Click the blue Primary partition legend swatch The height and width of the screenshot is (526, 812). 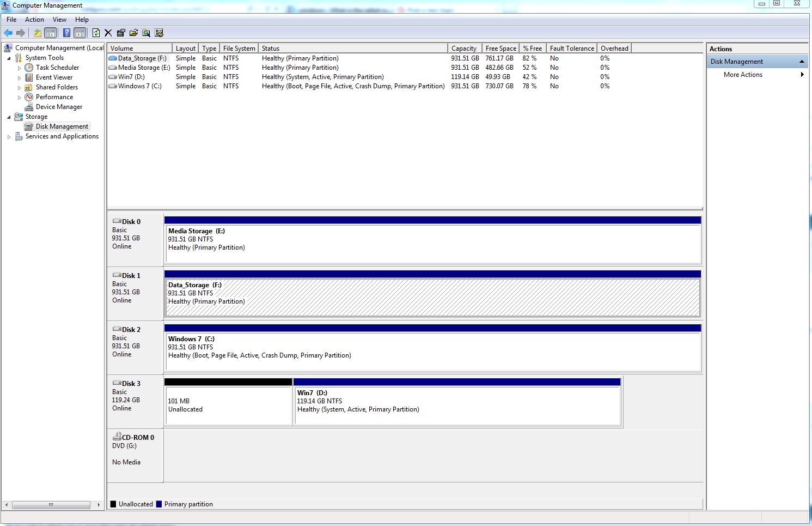159,504
